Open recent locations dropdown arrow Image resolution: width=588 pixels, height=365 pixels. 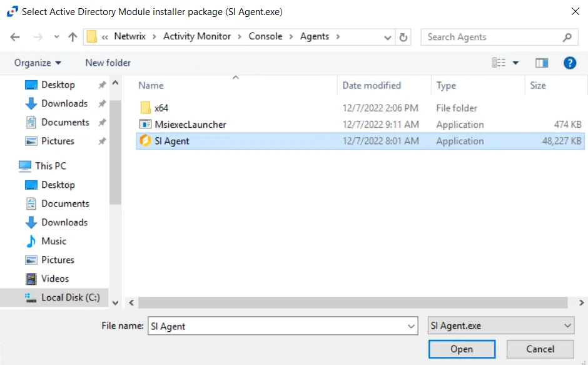tap(57, 37)
